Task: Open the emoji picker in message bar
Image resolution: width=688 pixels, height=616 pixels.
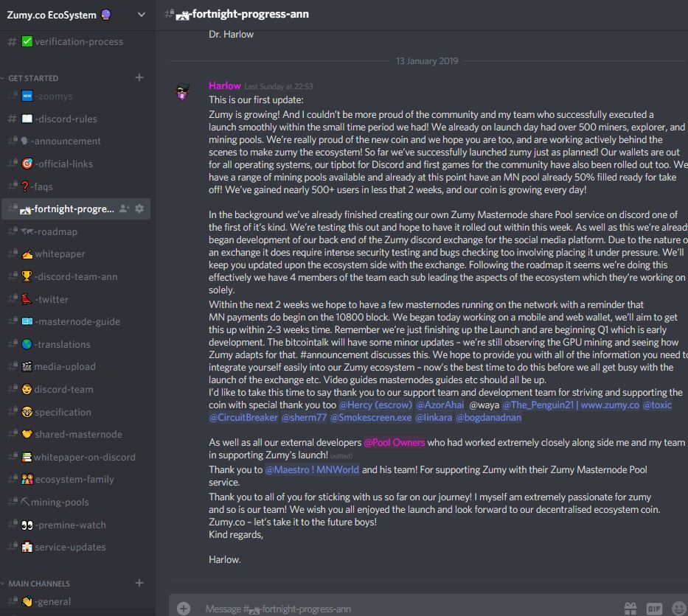Action: tap(679, 608)
